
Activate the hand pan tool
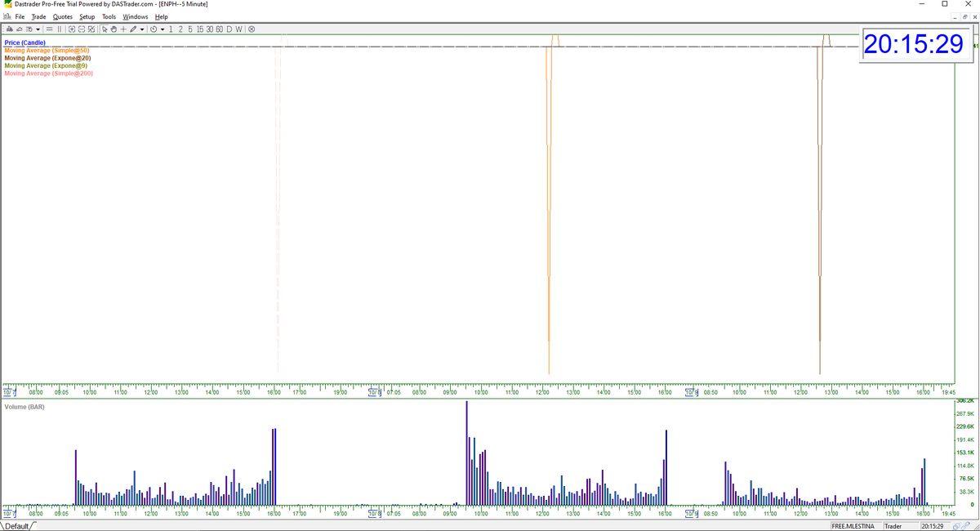(x=114, y=29)
